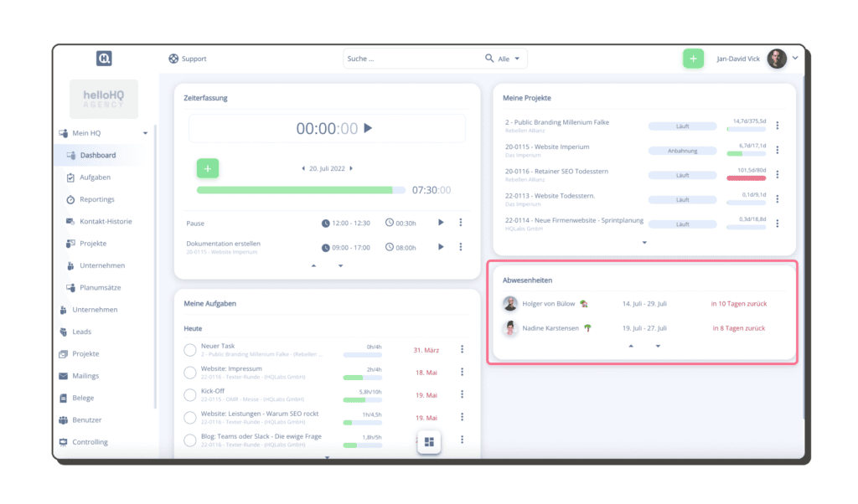Collapse the Mein HQ sidebar section

coord(145,133)
